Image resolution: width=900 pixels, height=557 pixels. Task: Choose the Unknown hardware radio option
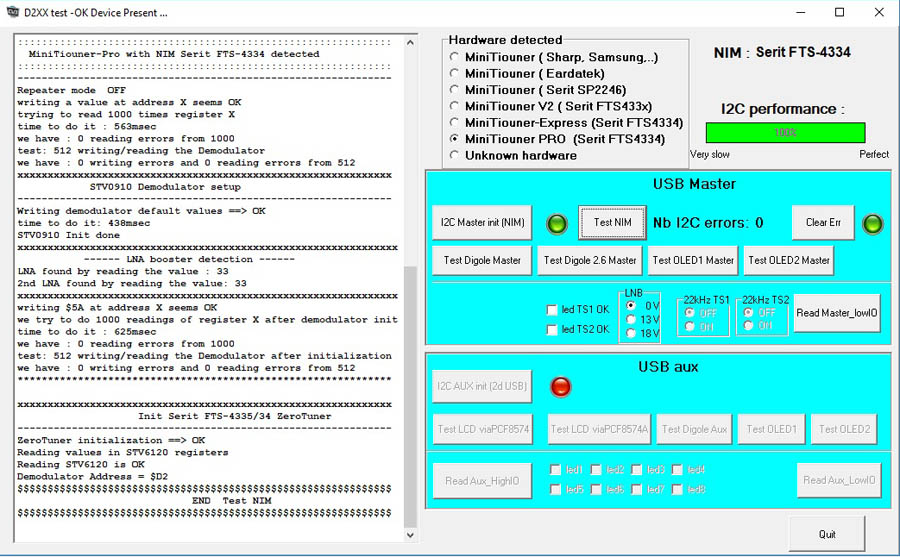click(x=456, y=155)
